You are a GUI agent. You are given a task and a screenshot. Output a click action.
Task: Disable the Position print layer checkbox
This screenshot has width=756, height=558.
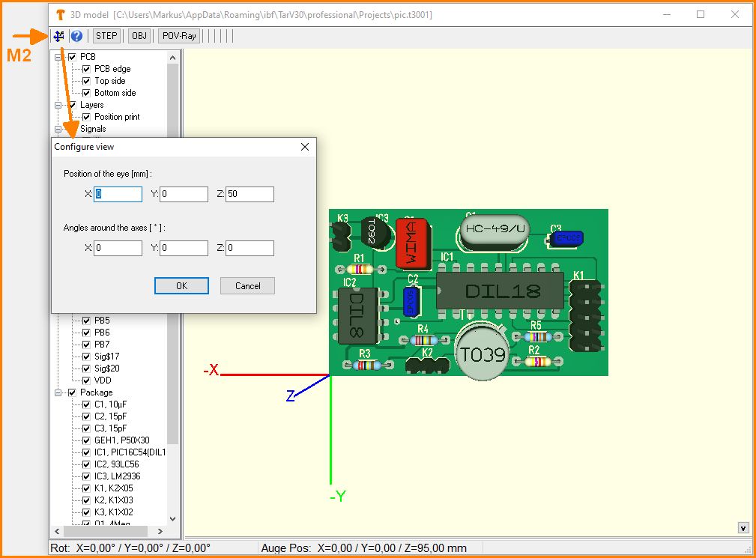point(86,117)
